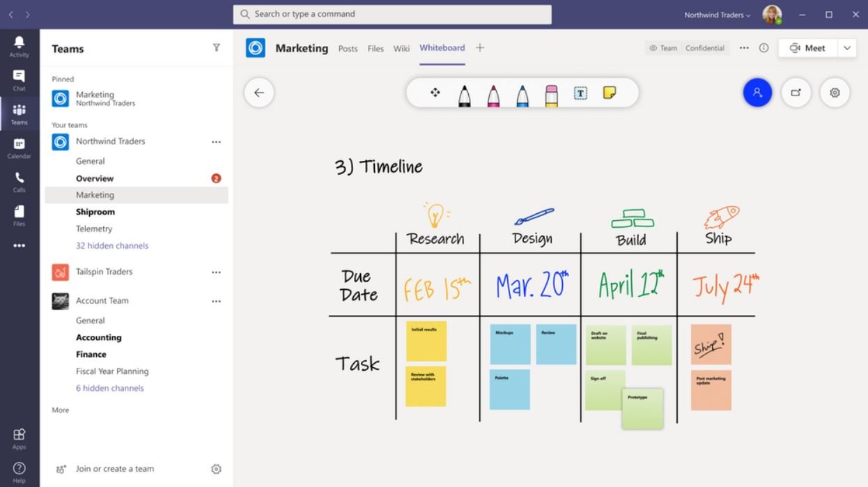
Task: Expand the Meet dropdown arrow
Action: click(847, 48)
